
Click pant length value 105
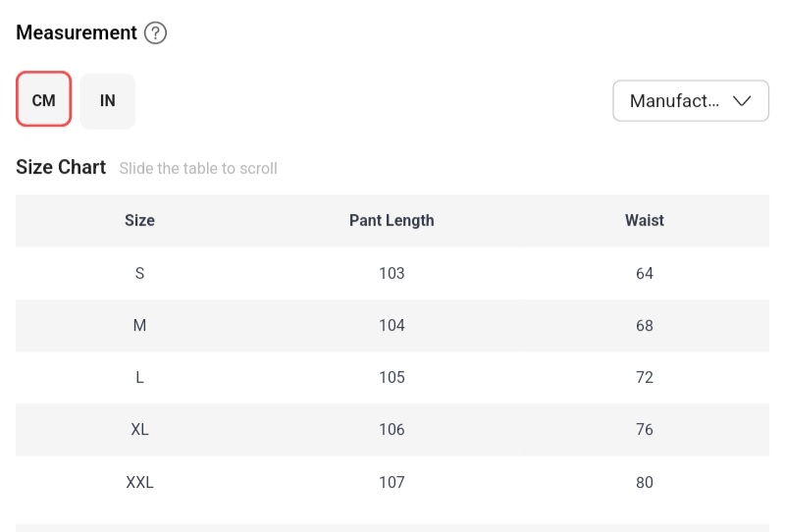[x=392, y=378]
